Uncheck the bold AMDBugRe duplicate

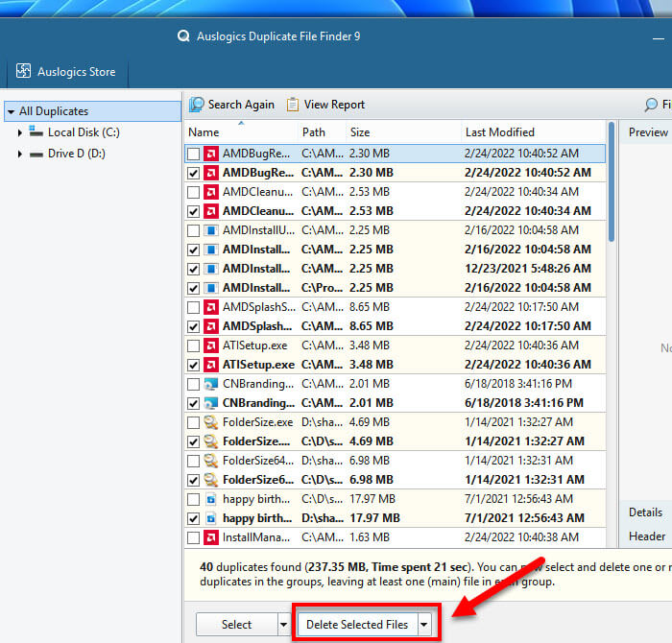193,173
